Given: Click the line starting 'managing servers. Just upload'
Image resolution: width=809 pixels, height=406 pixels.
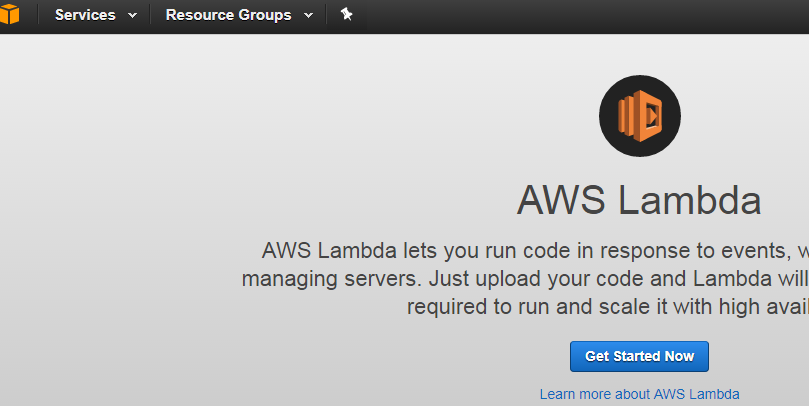Looking at the screenshot, I should click(x=525, y=279).
